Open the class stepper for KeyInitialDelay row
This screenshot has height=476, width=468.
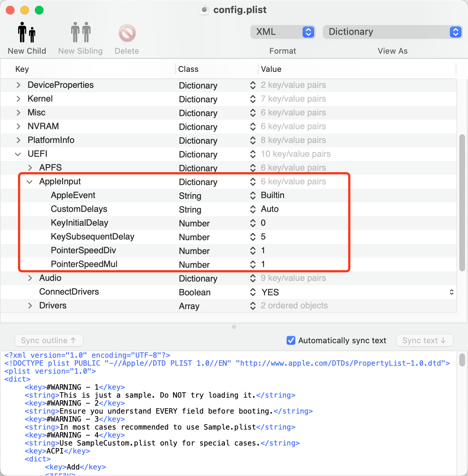point(253,223)
